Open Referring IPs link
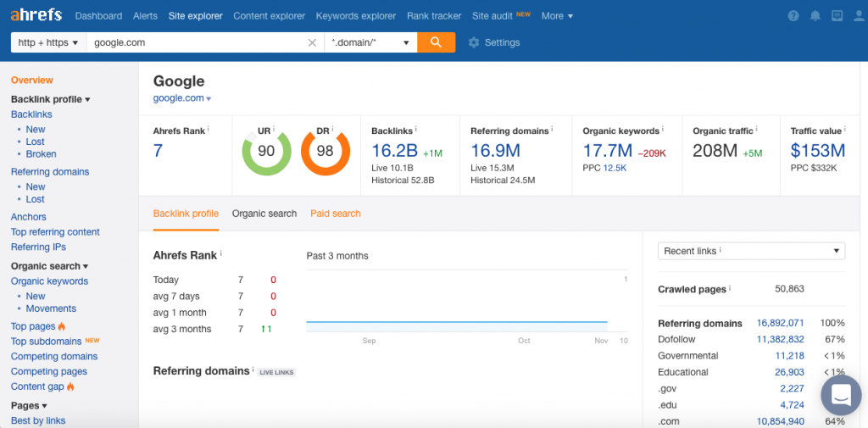 [x=39, y=247]
